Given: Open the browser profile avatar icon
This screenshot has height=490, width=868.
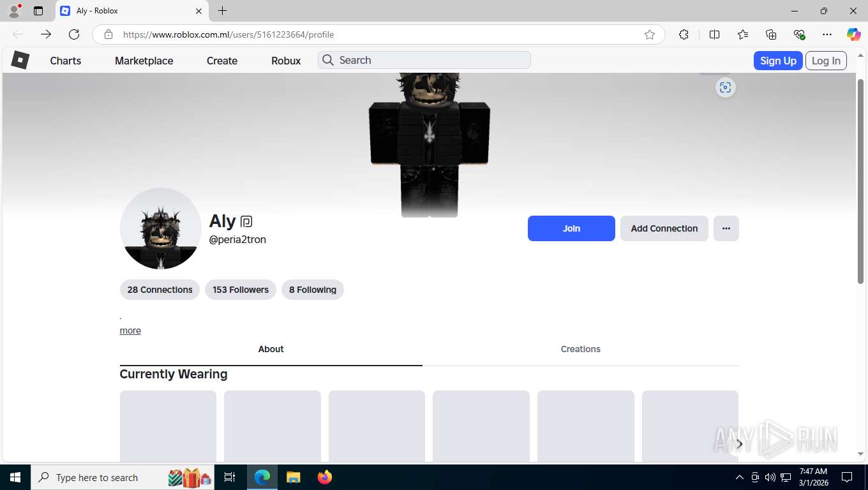Looking at the screenshot, I should point(14,11).
